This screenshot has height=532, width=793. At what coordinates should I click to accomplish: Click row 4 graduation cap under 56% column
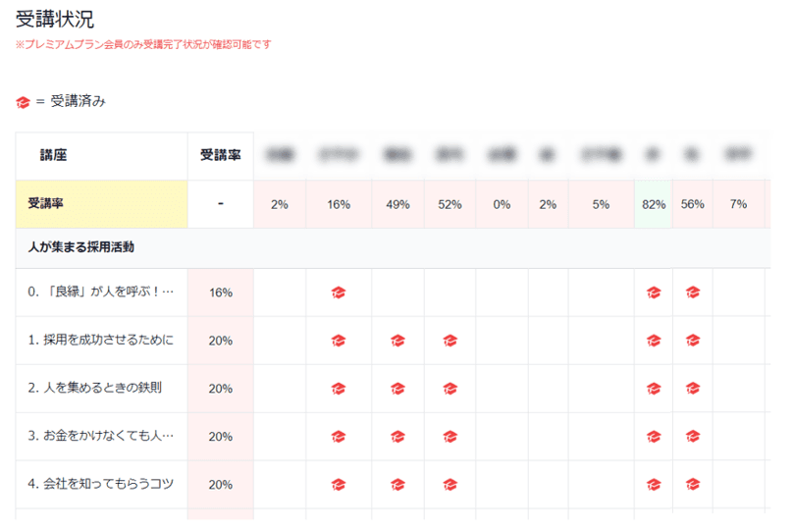[693, 485]
